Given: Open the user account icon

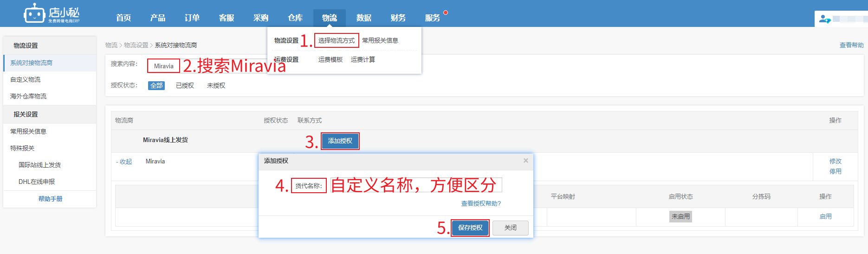Looking at the screenshot, I should [x=824, y=19].
